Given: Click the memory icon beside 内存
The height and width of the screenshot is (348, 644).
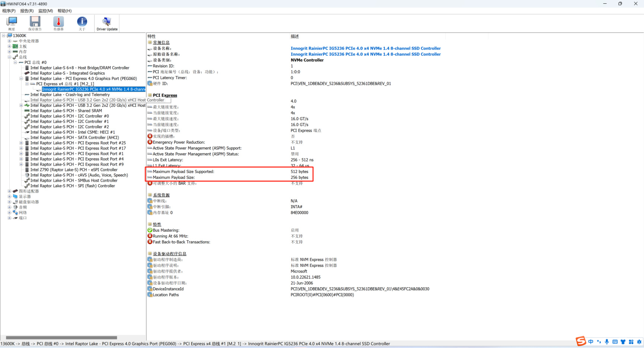Looking at the screenshot, I should pyautogui.click(x=15, y=52).
